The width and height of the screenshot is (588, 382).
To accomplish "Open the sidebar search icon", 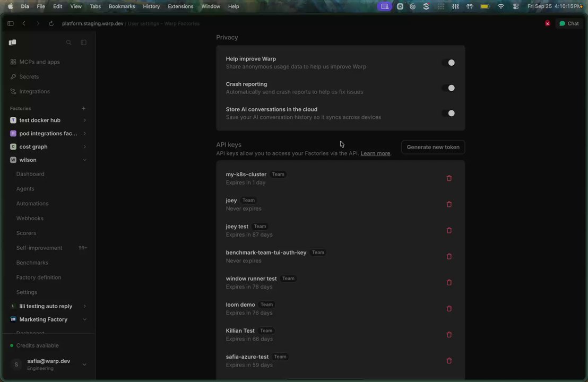I will click(x=68, y=42).
